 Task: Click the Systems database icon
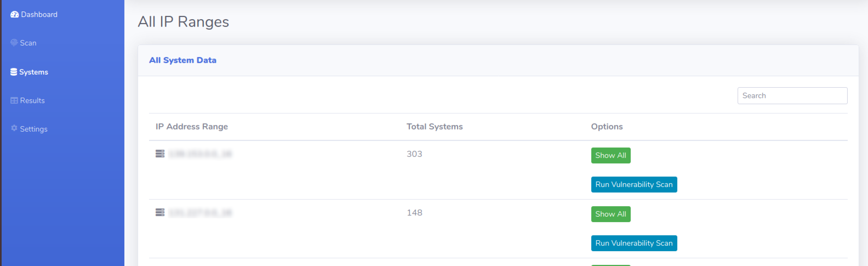point(13,72)
